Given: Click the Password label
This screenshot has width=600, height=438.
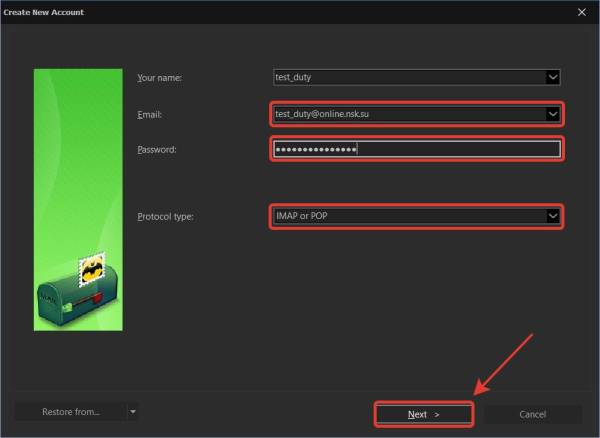Looking at the screenshot, I should tap(156, 150).
